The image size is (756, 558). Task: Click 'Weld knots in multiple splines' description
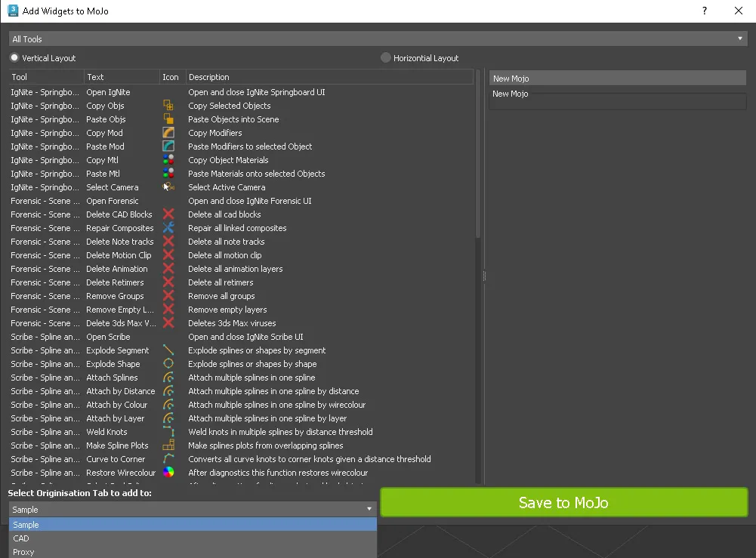point(280,432)
